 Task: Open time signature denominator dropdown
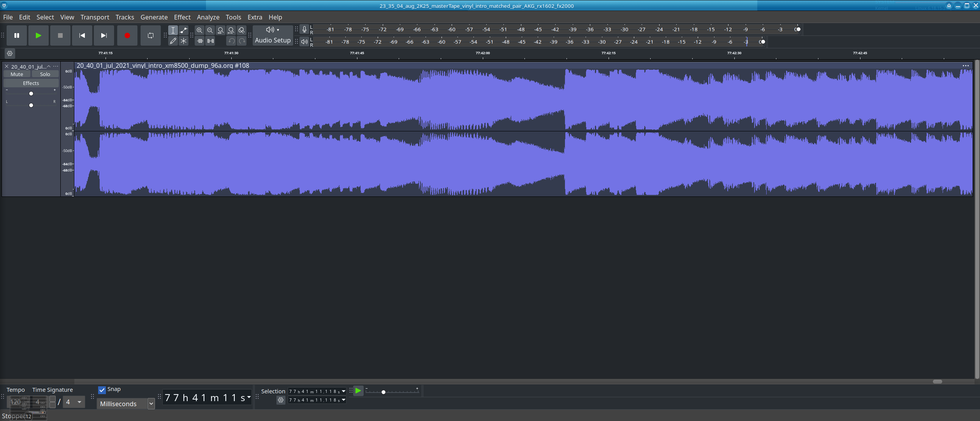(x=79, y=402)
